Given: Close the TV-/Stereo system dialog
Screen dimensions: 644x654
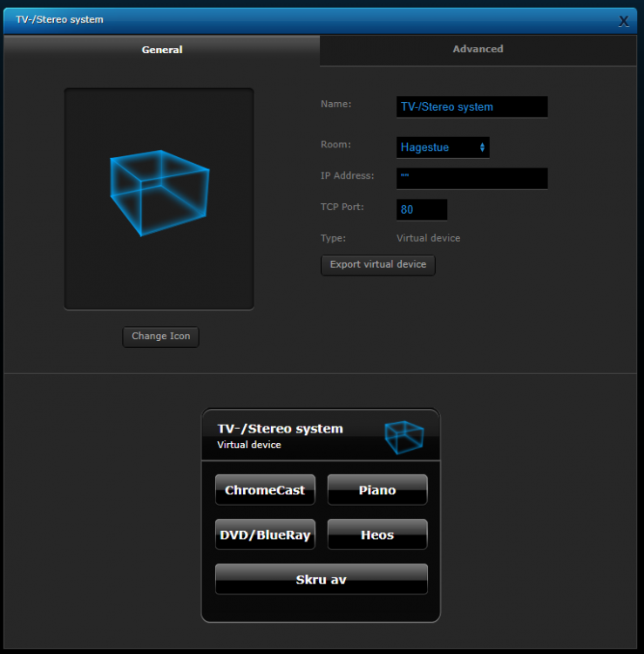Looking at the screenshot, I should point(623,21).
